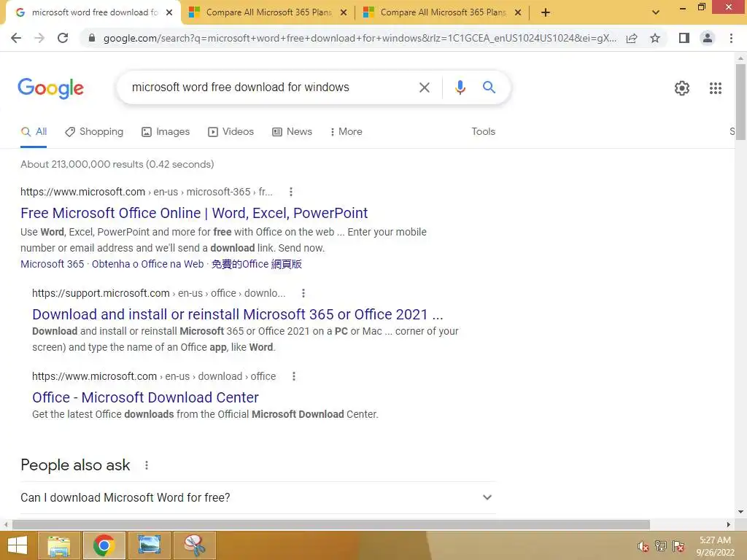Open the 'Microsoft 365' sitelink
Screen dimensions: 747x560
tap(52, 264)
